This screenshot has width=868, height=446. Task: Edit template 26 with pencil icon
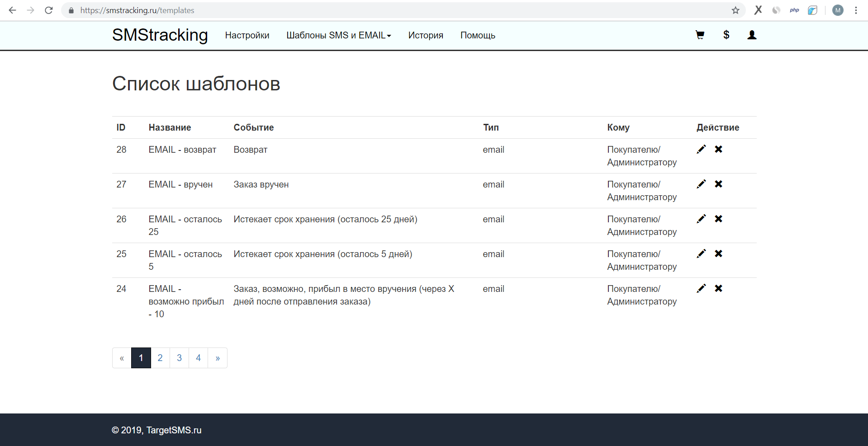point(701,219)
